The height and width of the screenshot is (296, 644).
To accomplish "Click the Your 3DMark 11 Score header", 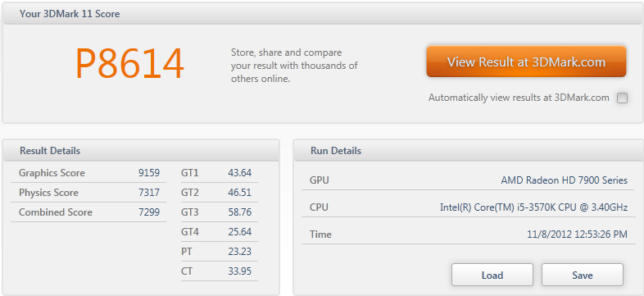I will pos(323,14).
